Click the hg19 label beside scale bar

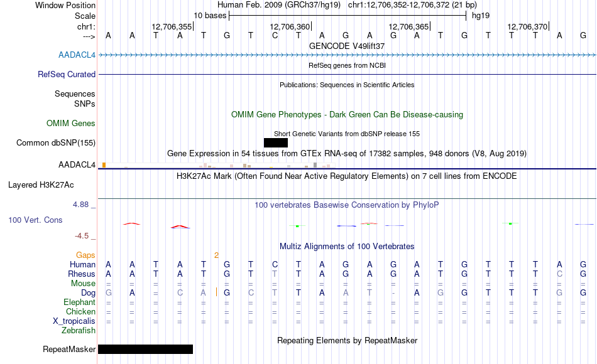click(x=481, y=16)
